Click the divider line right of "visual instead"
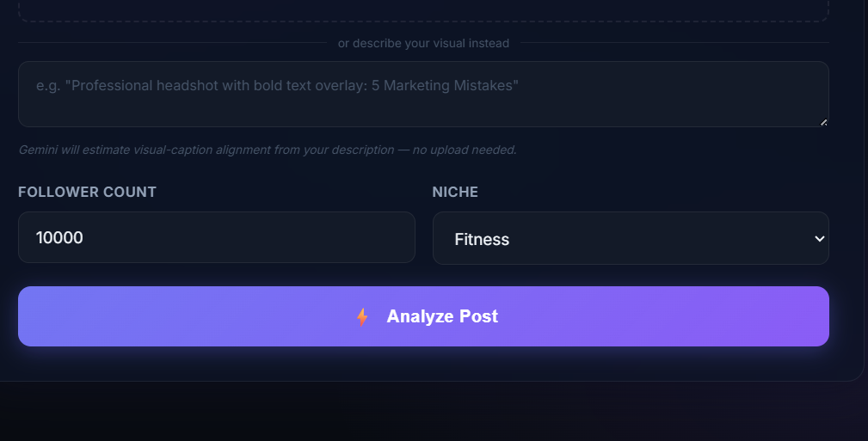 674,43
